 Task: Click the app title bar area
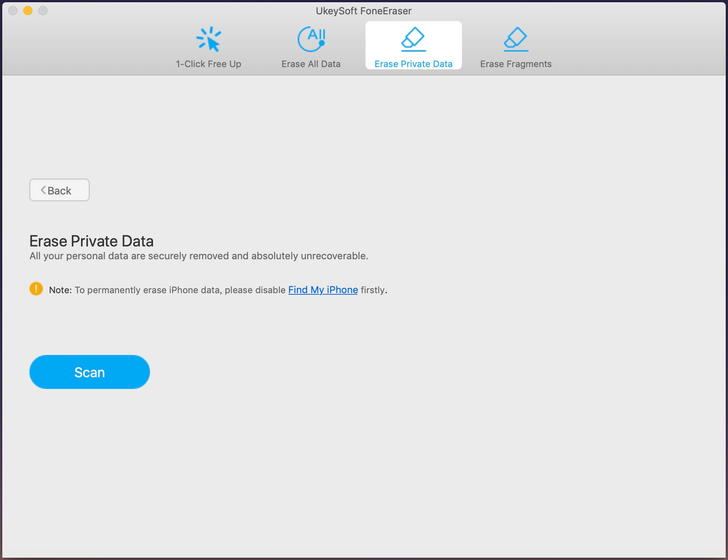coord(363,11)
